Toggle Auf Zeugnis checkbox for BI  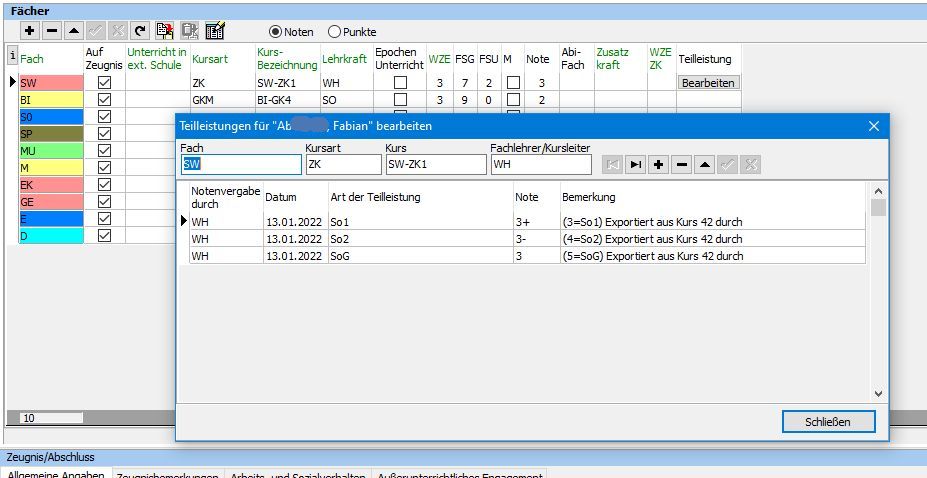[104, 100]
